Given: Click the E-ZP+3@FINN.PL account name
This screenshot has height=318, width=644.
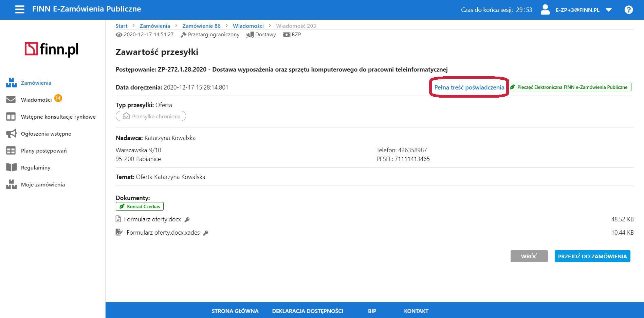Looking at the screenshot, I should click(577, 10).
